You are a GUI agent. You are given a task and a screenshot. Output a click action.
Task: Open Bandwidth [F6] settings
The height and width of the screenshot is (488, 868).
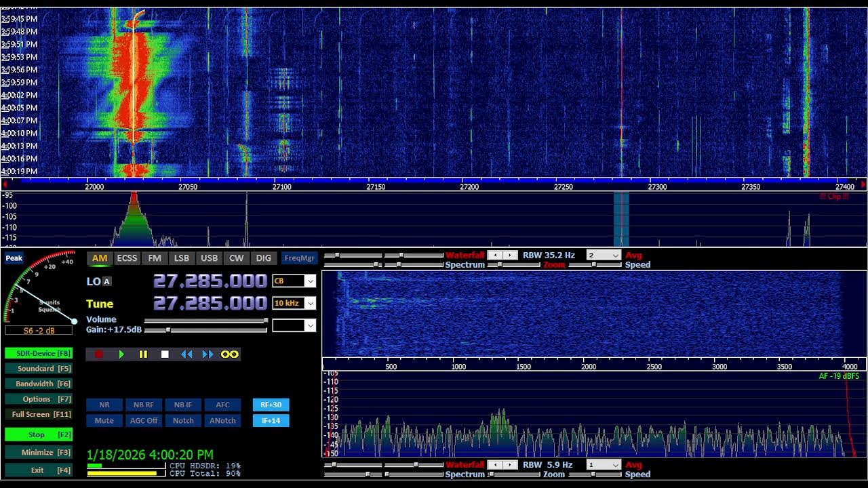point(39,384)
